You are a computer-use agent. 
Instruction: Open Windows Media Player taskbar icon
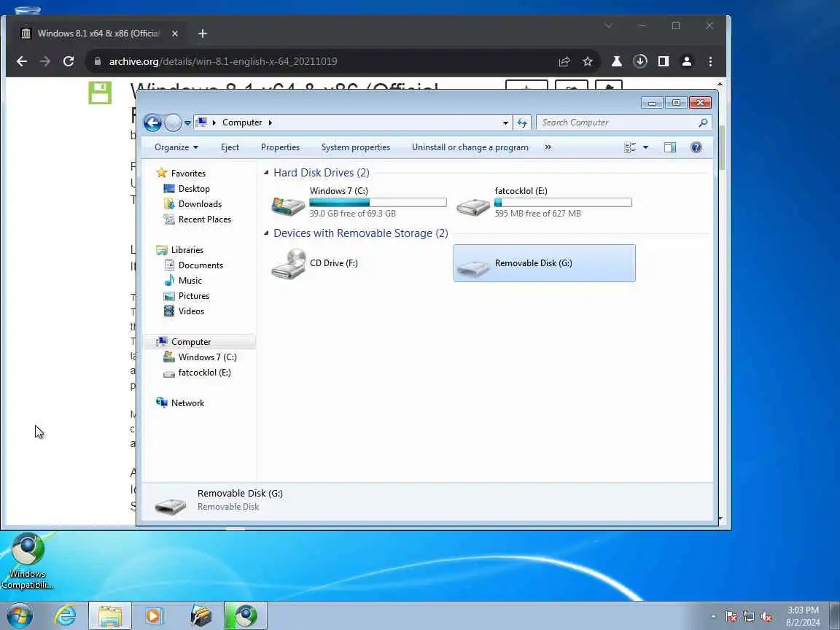pyautogui.click(x=154, y=615)
